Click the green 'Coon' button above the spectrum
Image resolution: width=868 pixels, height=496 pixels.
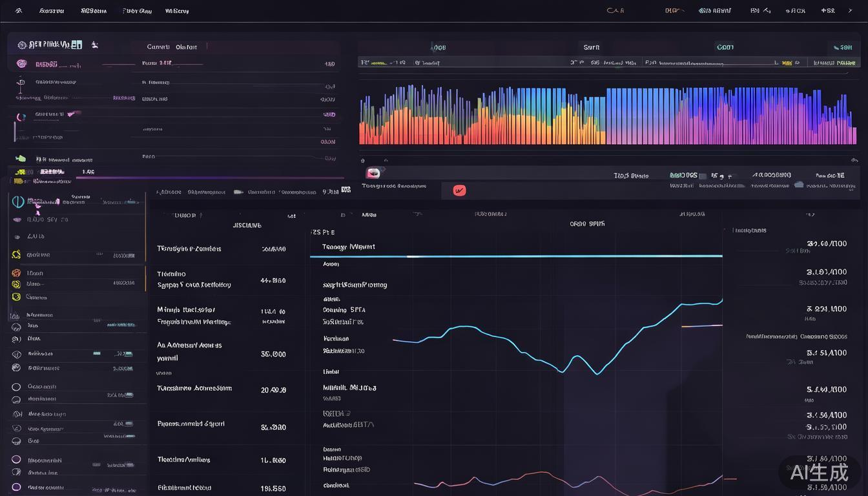point(725,47)
